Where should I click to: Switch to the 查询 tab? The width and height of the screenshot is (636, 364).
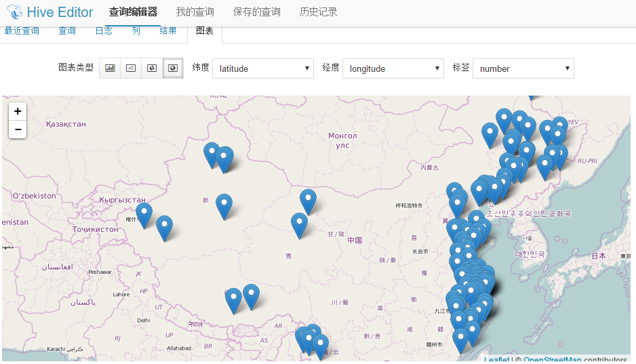pos(67,31)
